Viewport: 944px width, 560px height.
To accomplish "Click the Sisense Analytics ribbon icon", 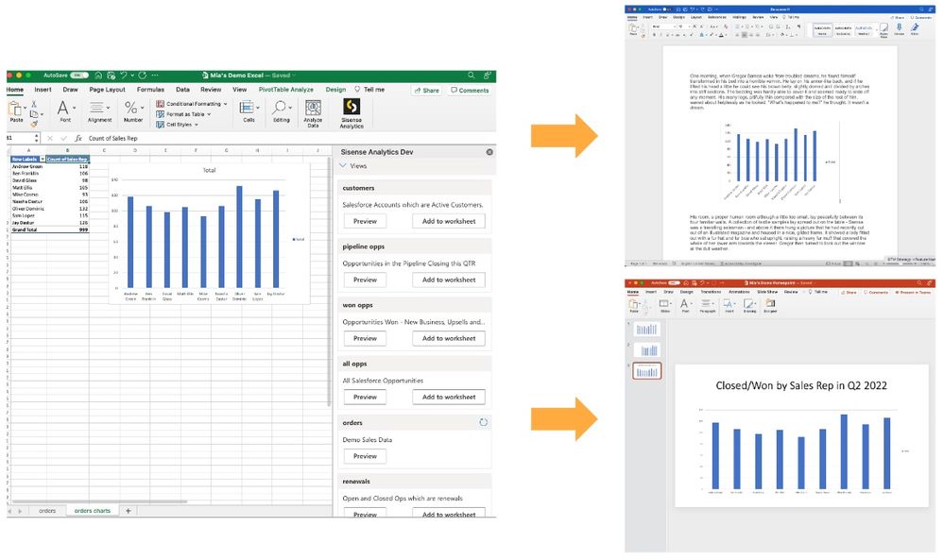I will 352,109.
